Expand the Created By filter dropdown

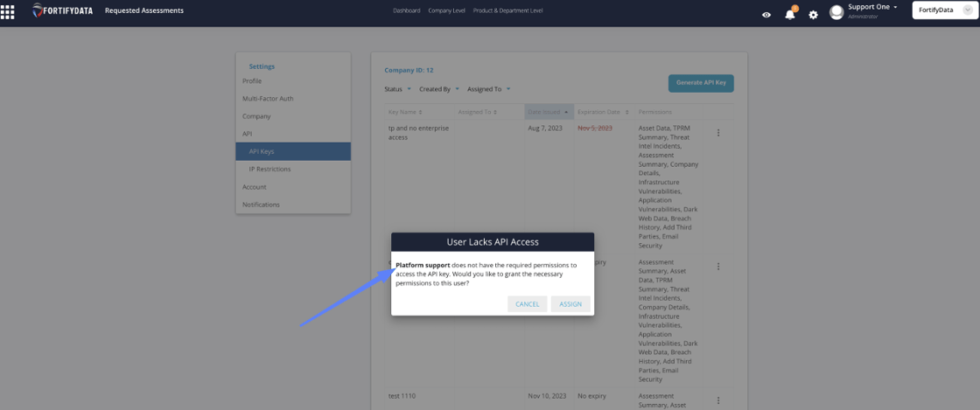439,89
